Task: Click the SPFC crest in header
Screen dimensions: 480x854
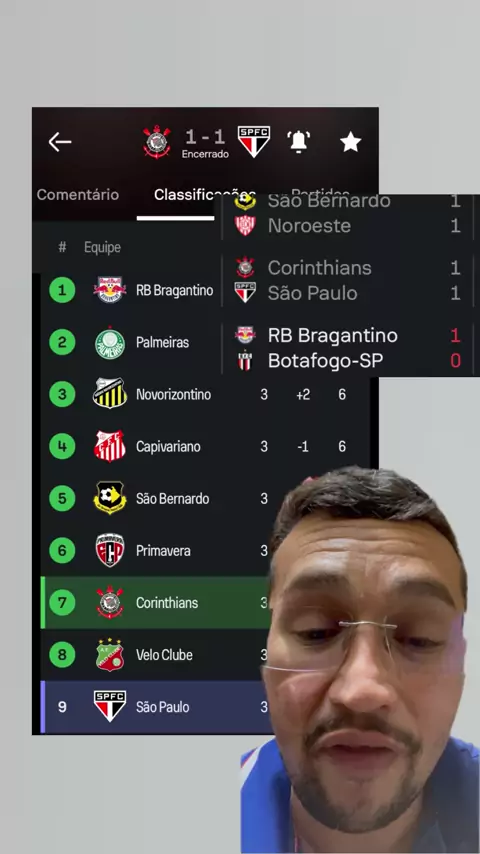Action: coord(254,142)
